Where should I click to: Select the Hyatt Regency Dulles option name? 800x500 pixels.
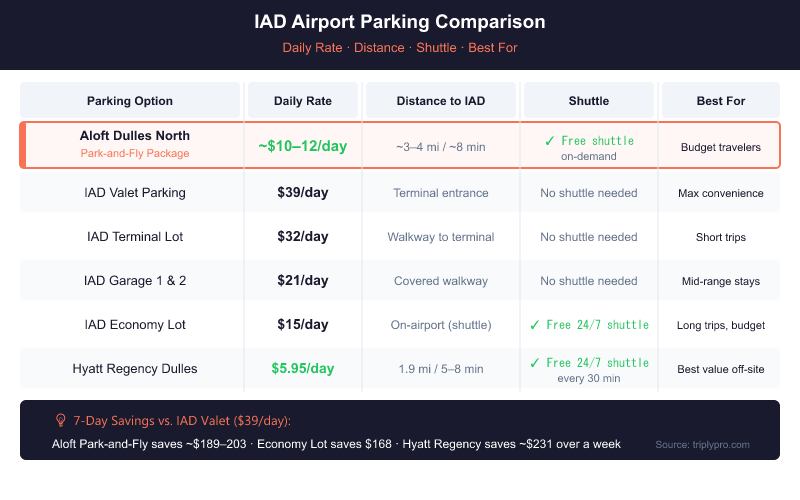[135, 369]
